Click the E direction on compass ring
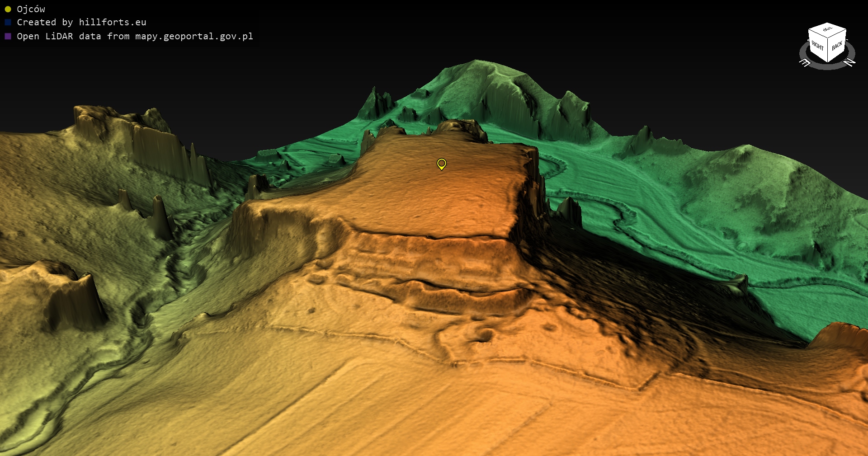This screenshot has width=868, height=456. pos(805,63)
